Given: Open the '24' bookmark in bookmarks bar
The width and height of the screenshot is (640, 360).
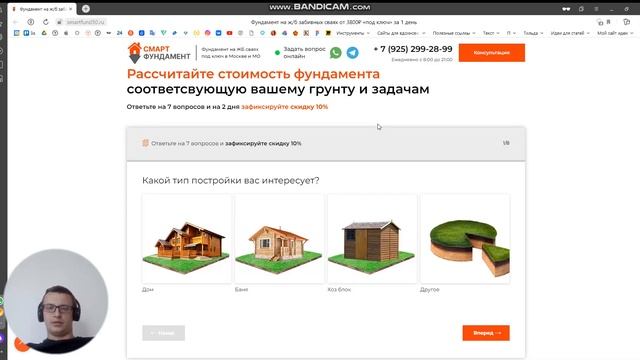Looking at the screenshot, I should [x=119, y=33].
